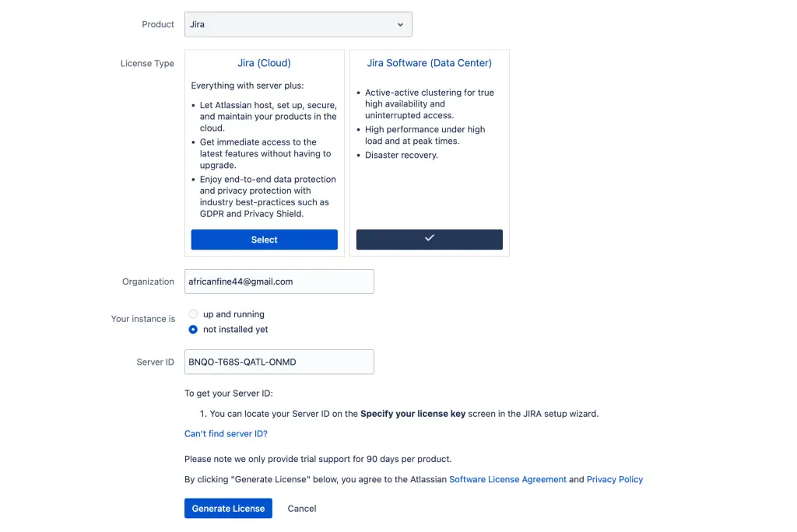Open the Product dropdown showing Jira
The height and width of the screenshot is (532, 797).
[x=298, y=24]
